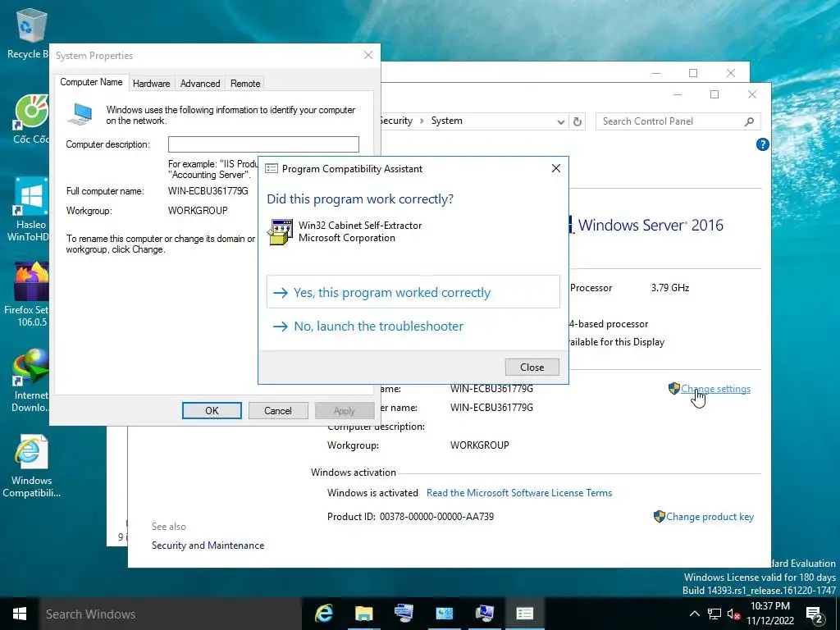Click the 3.79 GHz processor speed text
Viewport: 840px width, 630px height.
pos(670,288)
